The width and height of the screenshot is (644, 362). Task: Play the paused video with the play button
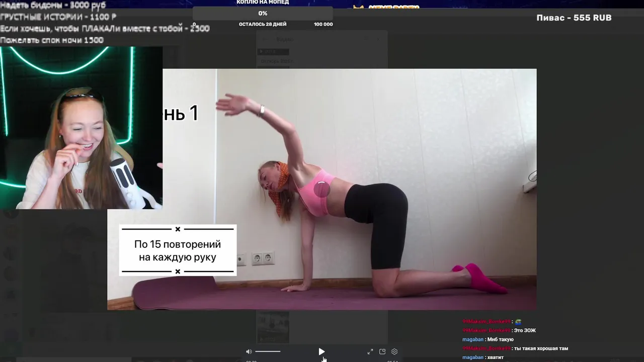(321, 351)
